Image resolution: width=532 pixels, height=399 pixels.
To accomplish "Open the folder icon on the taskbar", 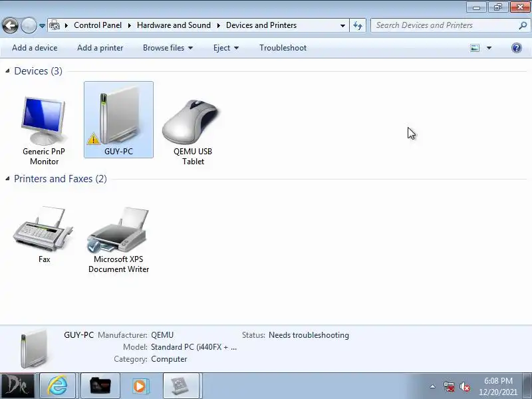I will [100, 386].
